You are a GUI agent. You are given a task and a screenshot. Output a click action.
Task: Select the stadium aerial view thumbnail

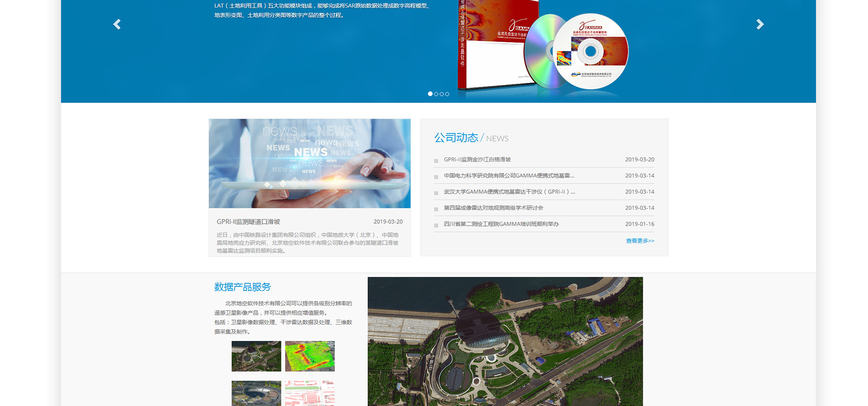256,393
